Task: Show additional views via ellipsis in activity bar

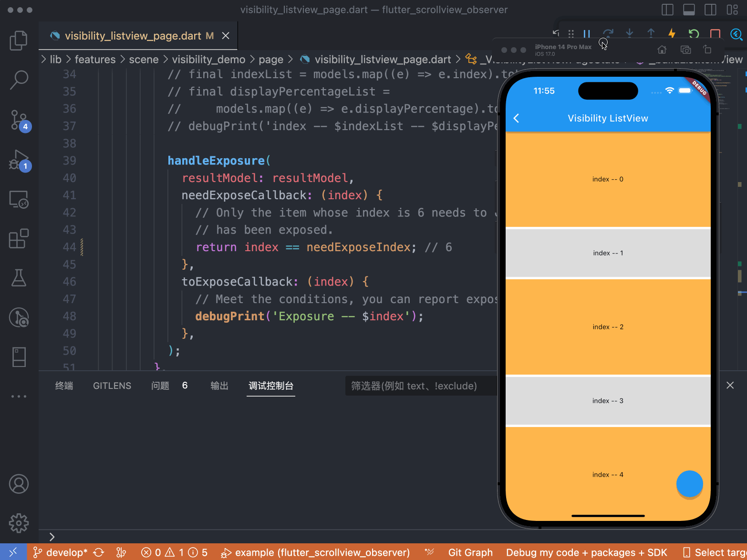Action: click(x=19, y=397)
